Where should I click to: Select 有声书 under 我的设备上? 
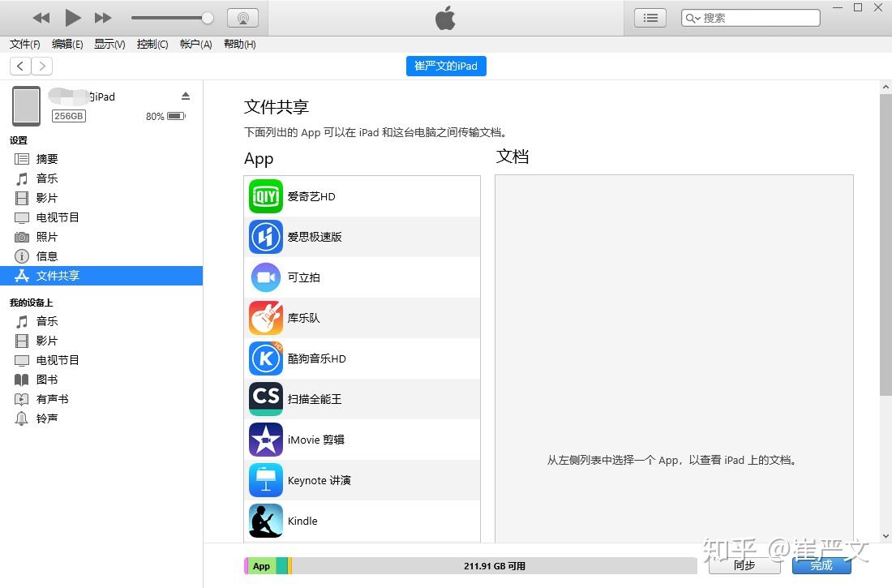(x=101, y=399)
